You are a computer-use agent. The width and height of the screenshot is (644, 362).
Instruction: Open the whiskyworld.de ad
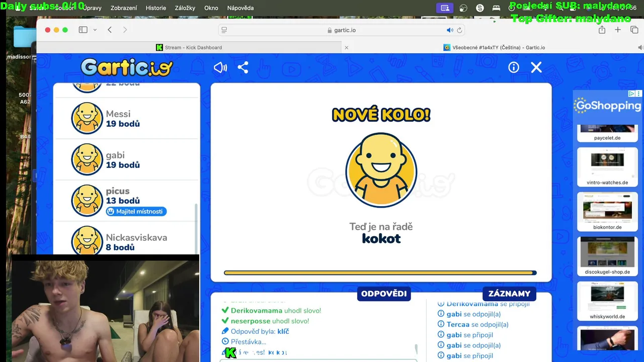tap(607, 301)
